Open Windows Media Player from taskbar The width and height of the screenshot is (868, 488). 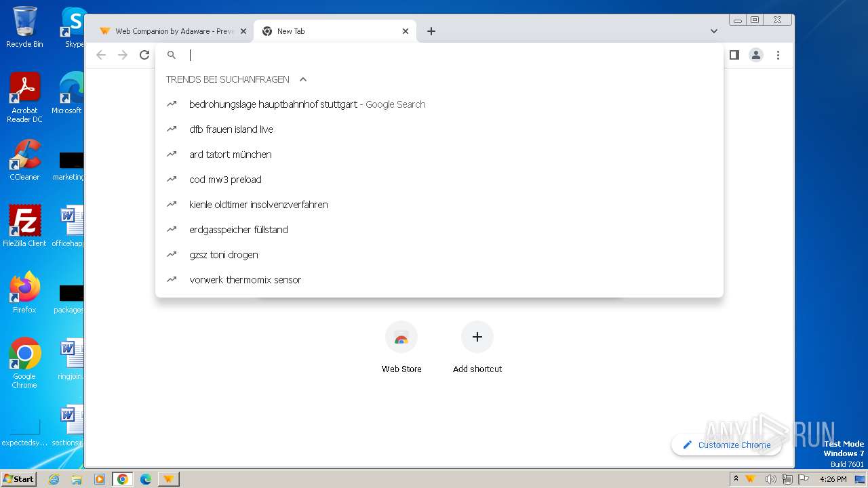click(x=100, y=479)
